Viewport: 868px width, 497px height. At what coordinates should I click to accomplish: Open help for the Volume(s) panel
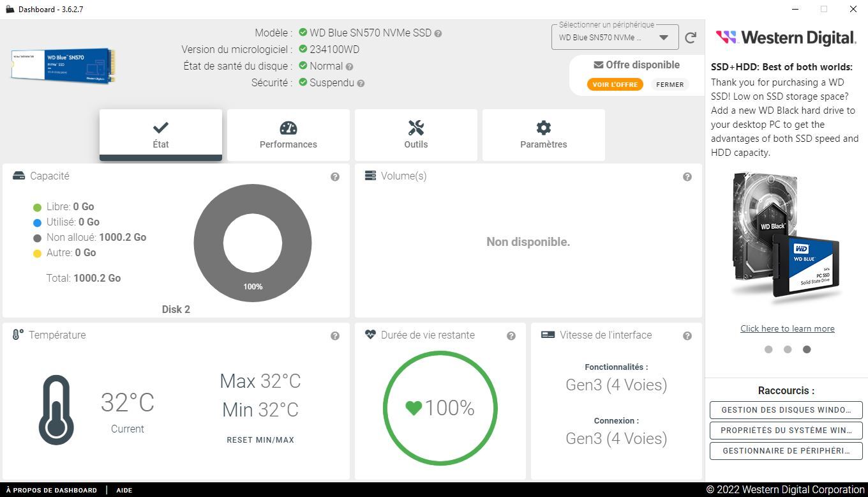687,176
